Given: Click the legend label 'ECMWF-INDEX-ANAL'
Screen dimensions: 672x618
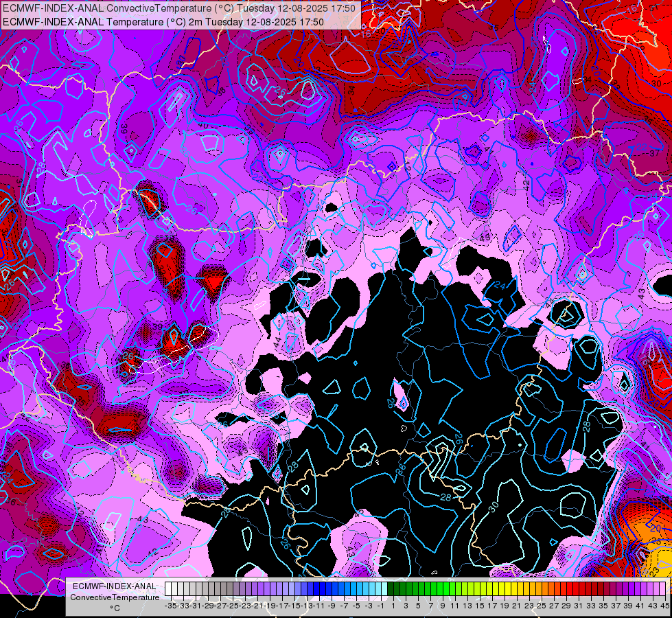Looking at the screenshot, I should click(x=115, y=586).
